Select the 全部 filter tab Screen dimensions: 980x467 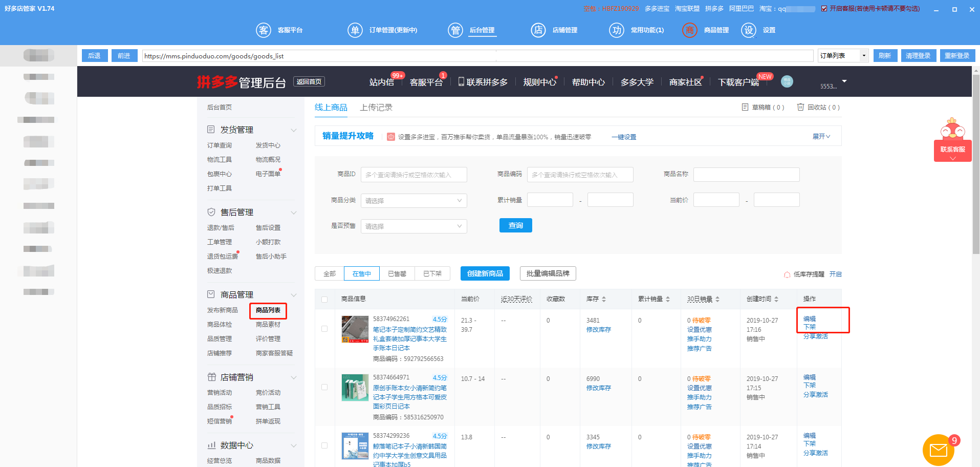coord(330,273)
